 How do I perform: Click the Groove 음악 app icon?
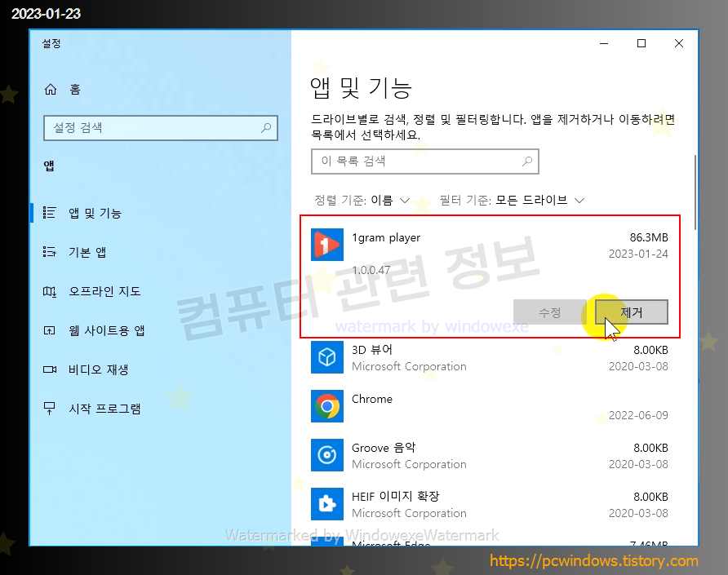pyautogui.click(x=327, y=455)
